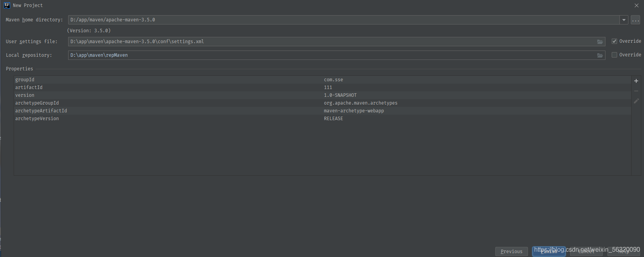644x257 pixels.
Task: Click the remove property minus icon
Action: click(x=636, y=91)
